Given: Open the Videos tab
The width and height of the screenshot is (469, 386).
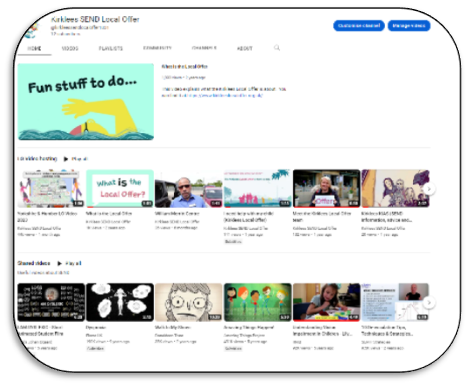Looking at the screenshot, I should point(70,48).
